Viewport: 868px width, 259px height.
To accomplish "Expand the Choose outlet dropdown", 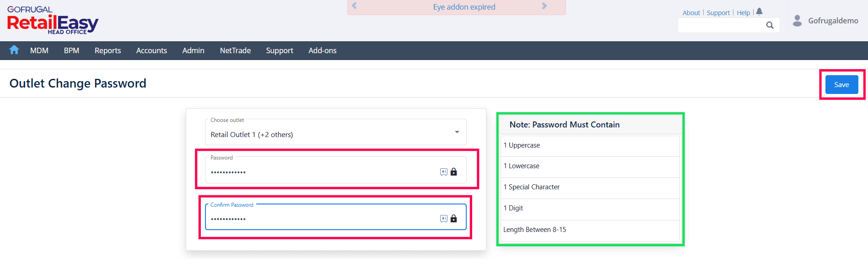I will [x=457, y=132].
